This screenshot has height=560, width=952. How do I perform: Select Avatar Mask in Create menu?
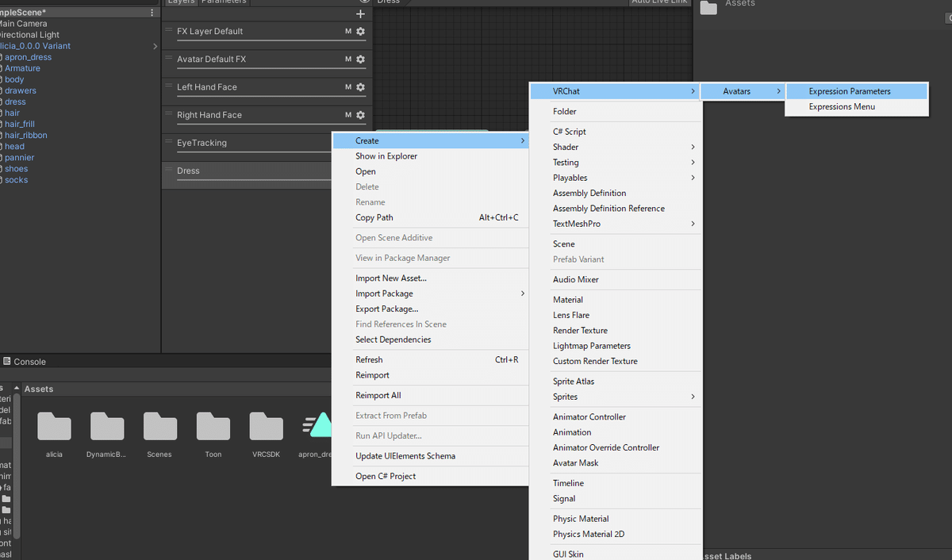point(616,463)
